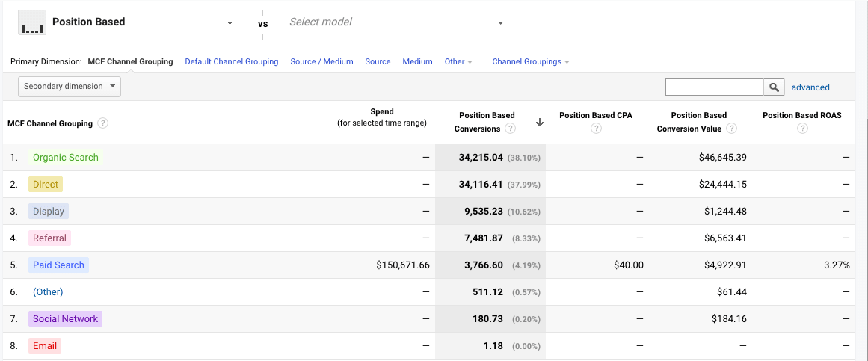This screenshot has width=868, height=361.
Task: Expand the Secondary dimension dropdown
Action: [70, 87]
